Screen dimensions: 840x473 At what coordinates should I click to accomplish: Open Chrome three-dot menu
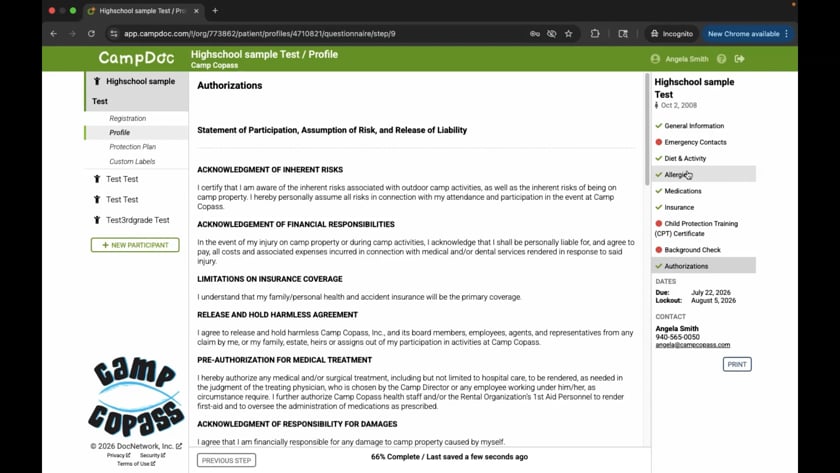tap(786, 34)
